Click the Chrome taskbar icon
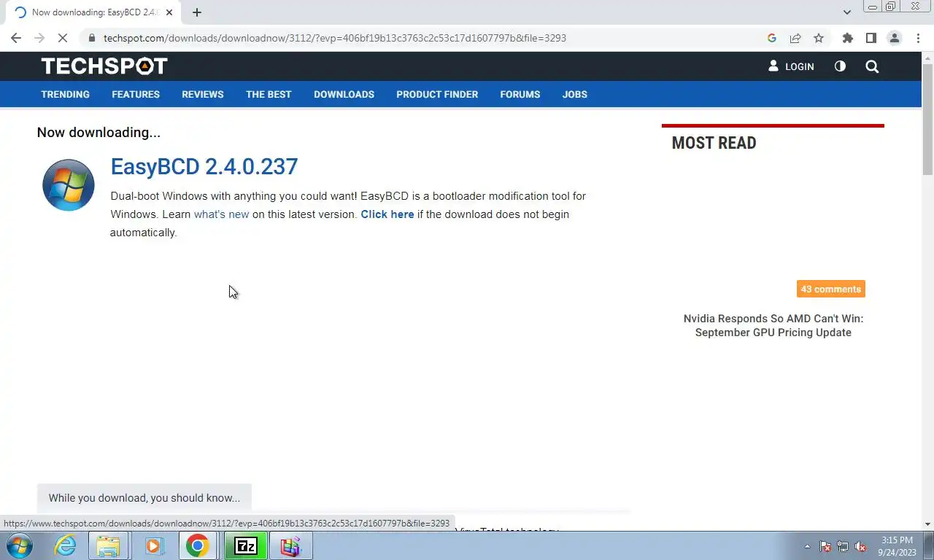 197,545
